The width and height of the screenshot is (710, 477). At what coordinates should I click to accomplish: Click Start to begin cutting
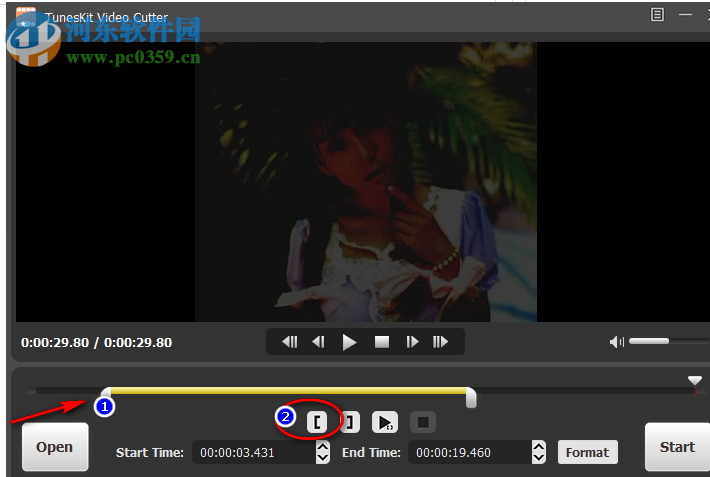click(x=677, y=447)
